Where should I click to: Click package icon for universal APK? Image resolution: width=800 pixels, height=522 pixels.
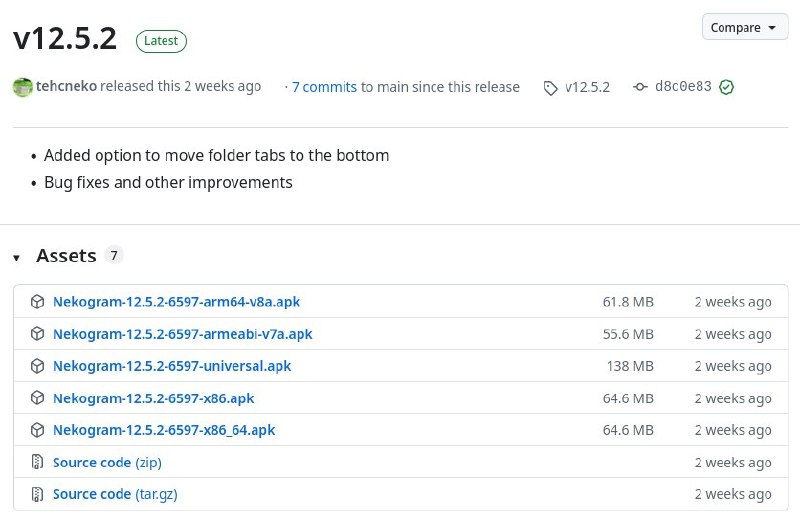[37, 366]
